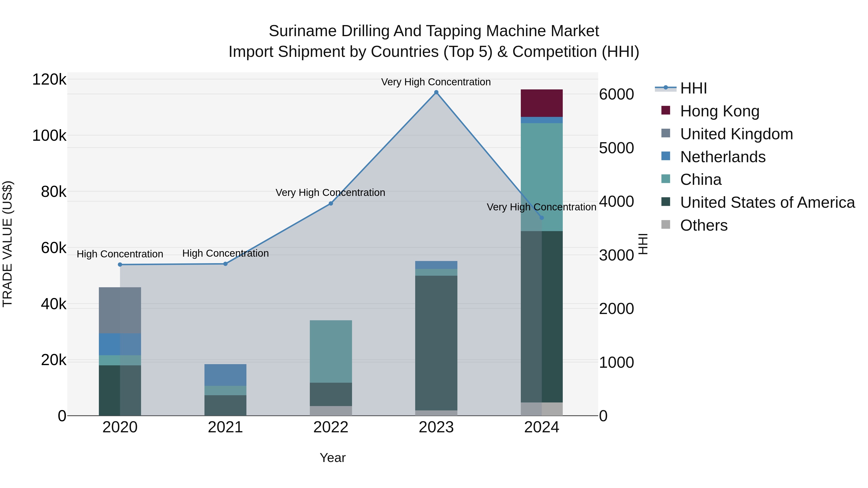The image size is (868, 488).
Task: Click 'Very High Concentration' annotation above 2022
Action: [330, 193]
